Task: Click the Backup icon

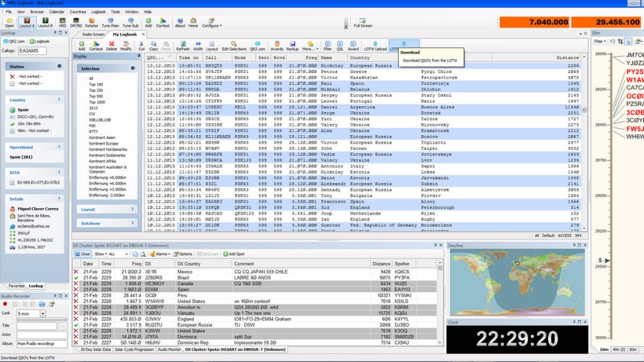Action: tap(292, 45)
